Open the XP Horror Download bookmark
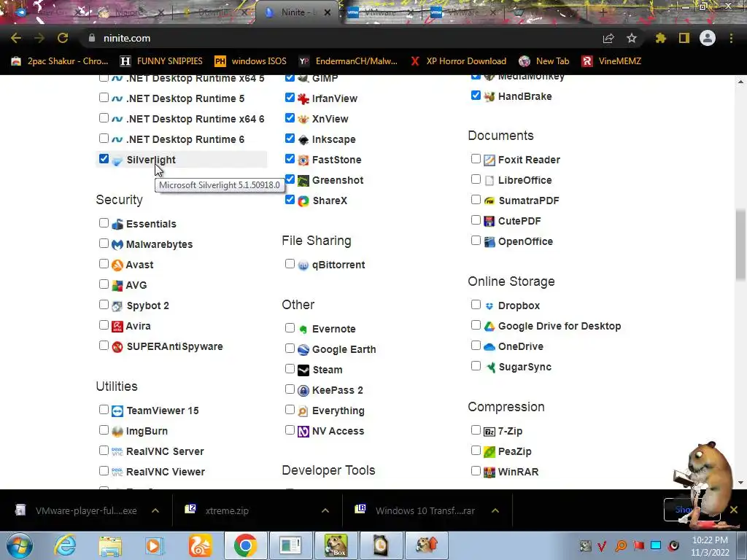The width and height of the screenshot is (747, 560). (458, 61)
